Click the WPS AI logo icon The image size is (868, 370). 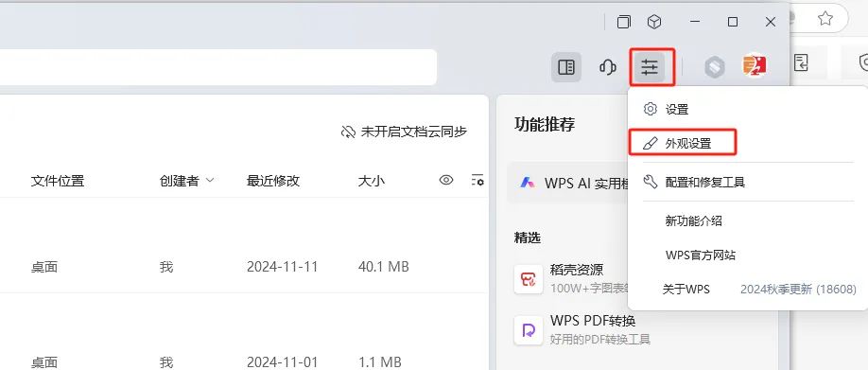point(528,183)
